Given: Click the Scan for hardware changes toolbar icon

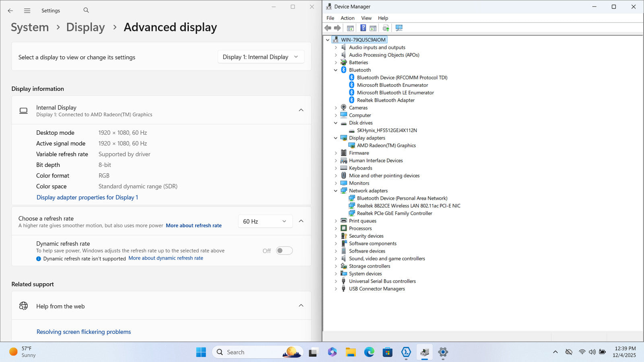Looking at the screenshot, I should 399,28.
